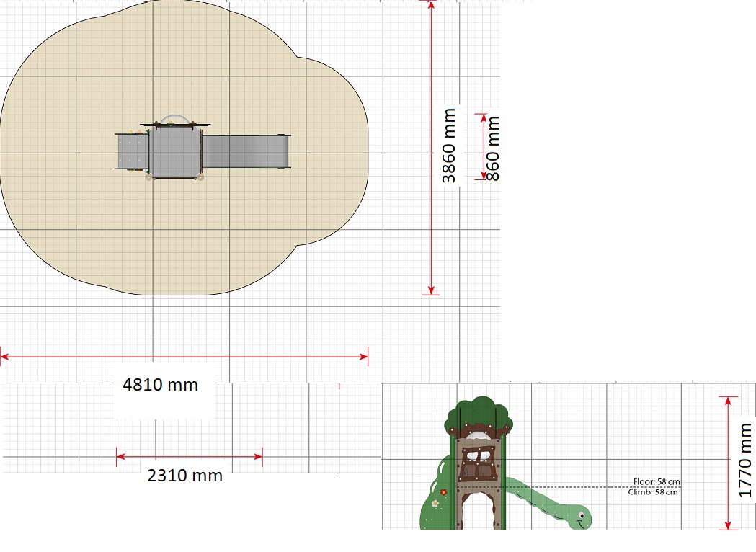Click the Climb: 58 cm annotation
The height and width of the screenshot is (552, 756).
pos(653,492)
